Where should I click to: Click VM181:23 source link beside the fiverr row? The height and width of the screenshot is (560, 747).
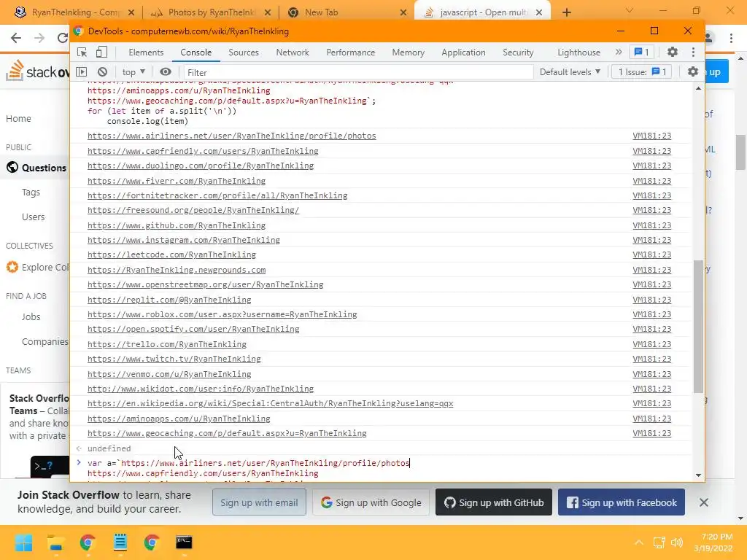(651, 181)
